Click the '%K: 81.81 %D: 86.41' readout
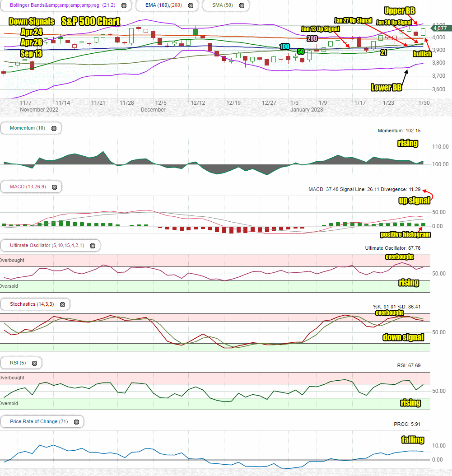Image resolution: width=452 pixels, height=476 pixels. [x=397, y=307]
